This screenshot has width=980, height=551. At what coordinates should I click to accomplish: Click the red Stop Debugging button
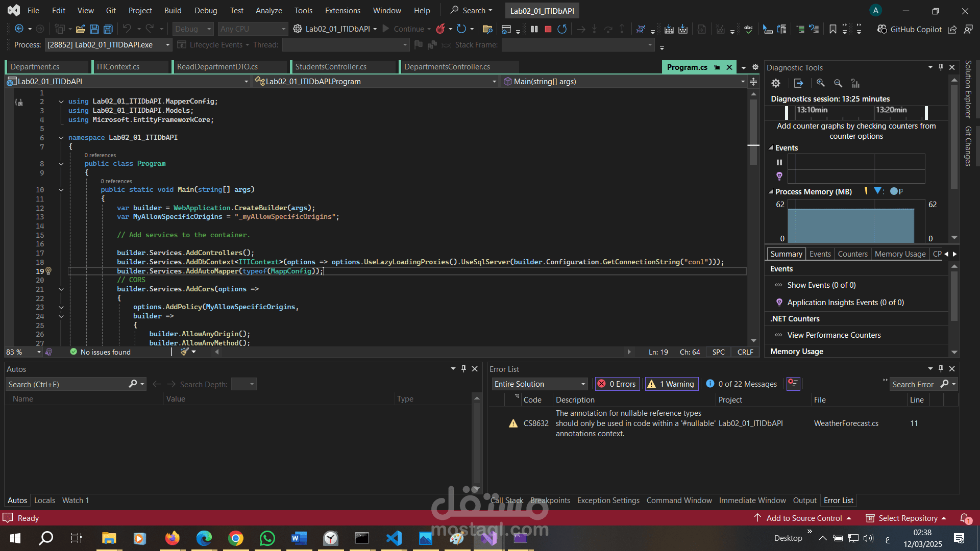548,29
